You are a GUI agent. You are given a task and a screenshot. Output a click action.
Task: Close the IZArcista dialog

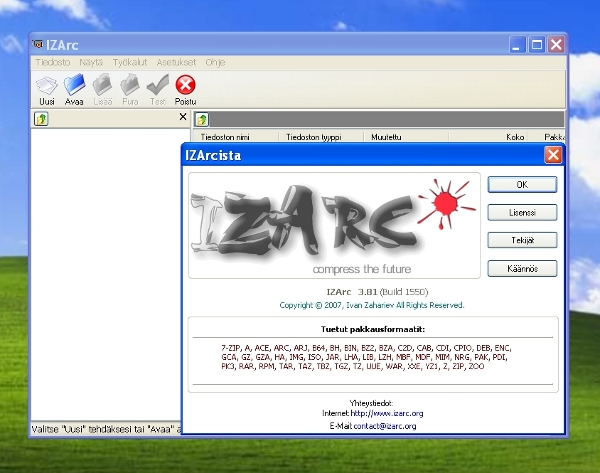553,155
